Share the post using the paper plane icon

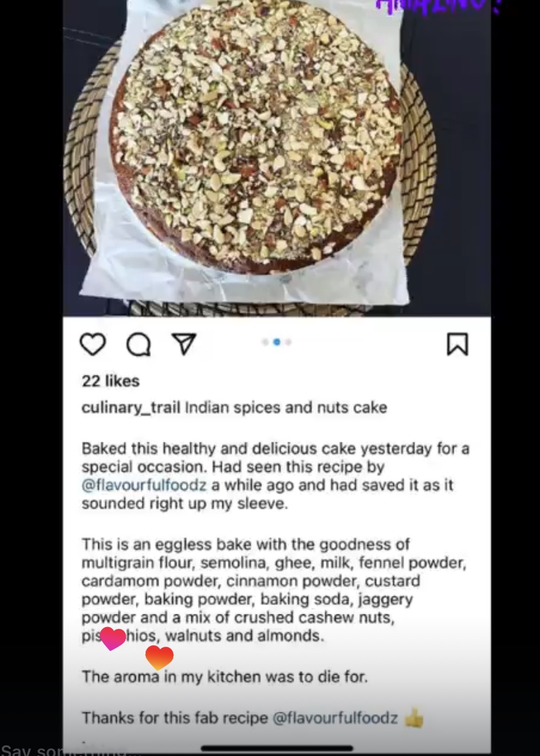[x=184, y=344]
